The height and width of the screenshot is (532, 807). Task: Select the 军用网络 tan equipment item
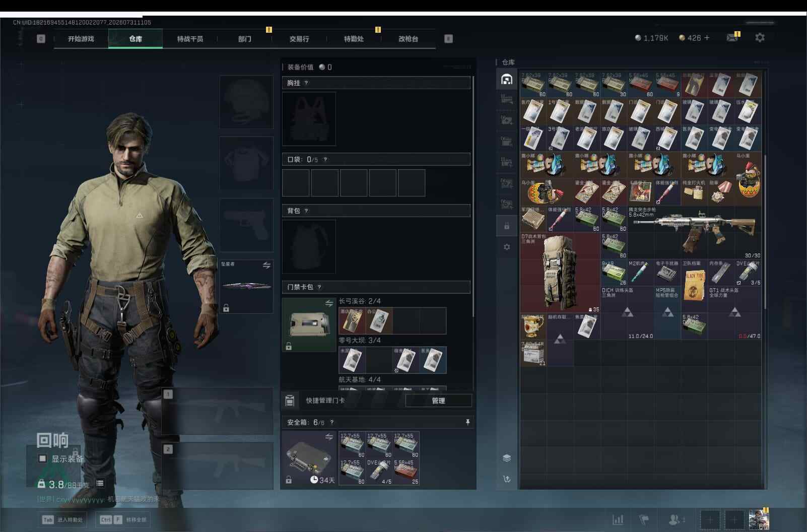click(533, 219)
